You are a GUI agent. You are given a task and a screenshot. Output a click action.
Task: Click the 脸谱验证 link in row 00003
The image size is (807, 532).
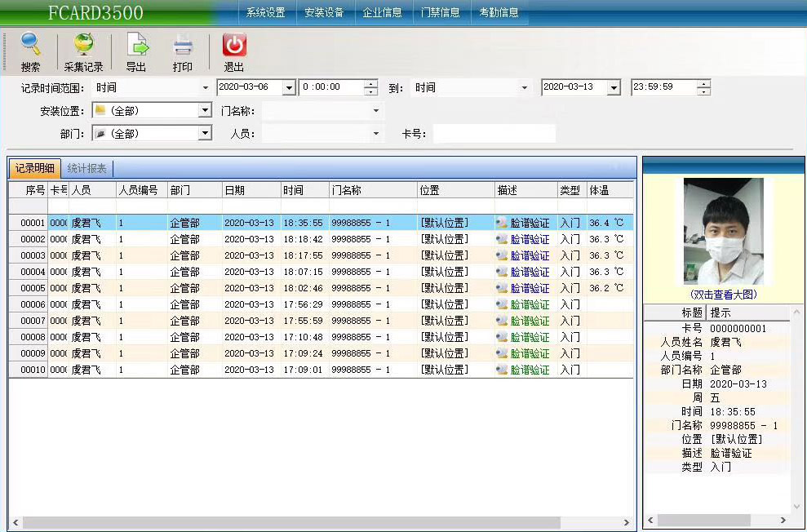pyautogui.click(x=531, y=255)
